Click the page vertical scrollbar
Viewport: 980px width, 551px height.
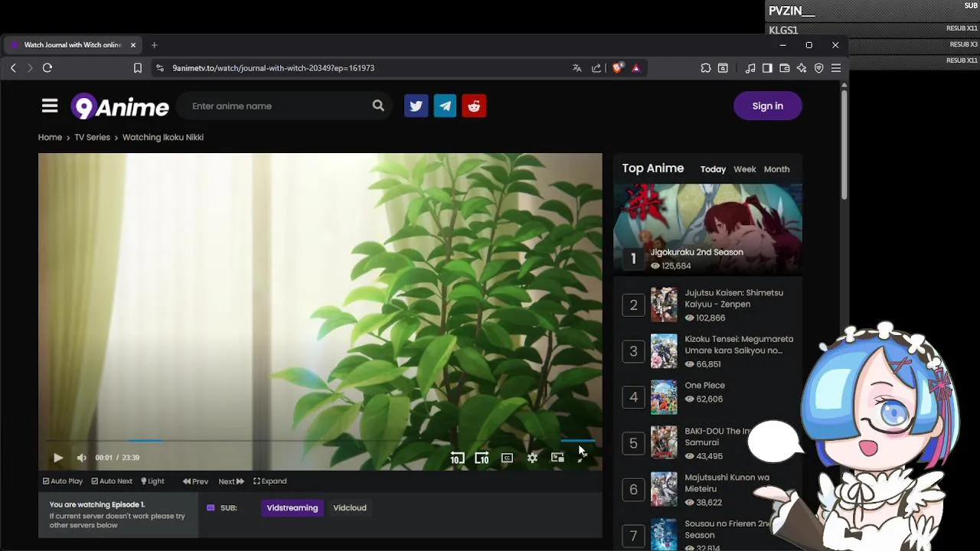844,145
